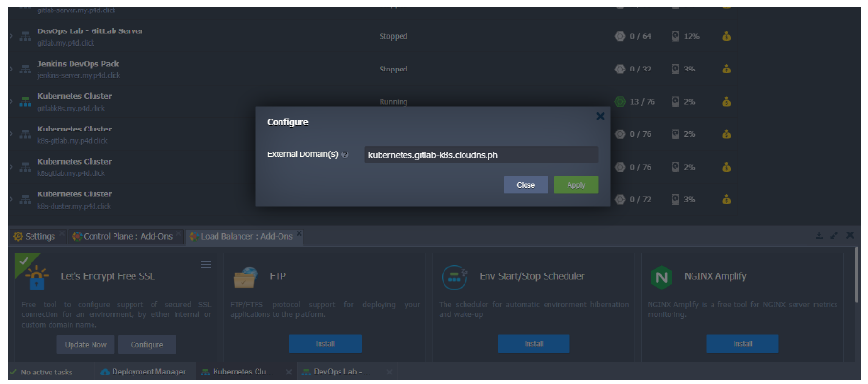Close the Control Plane : Add-Ons tab
Viewport: 868px width, 384px height.
(x=178, y=234)
